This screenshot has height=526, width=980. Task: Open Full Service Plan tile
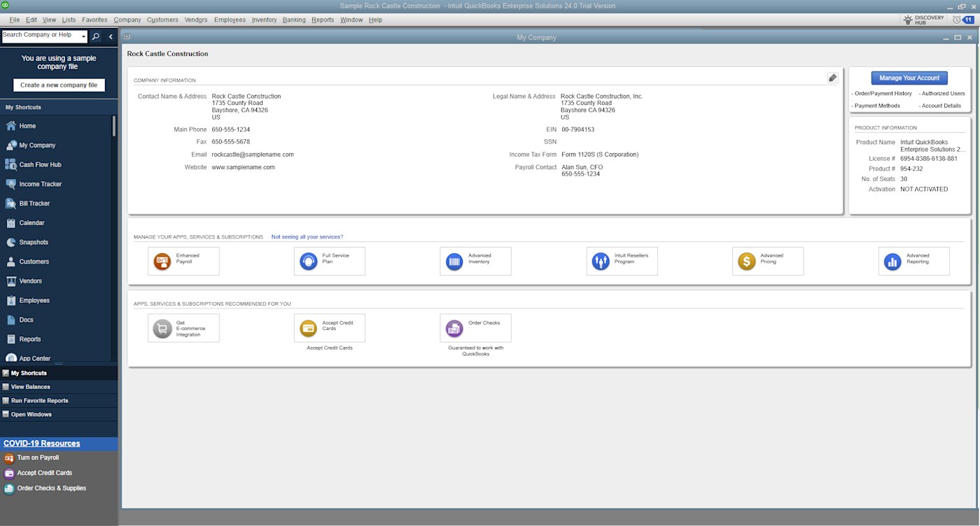pos(330,261)
